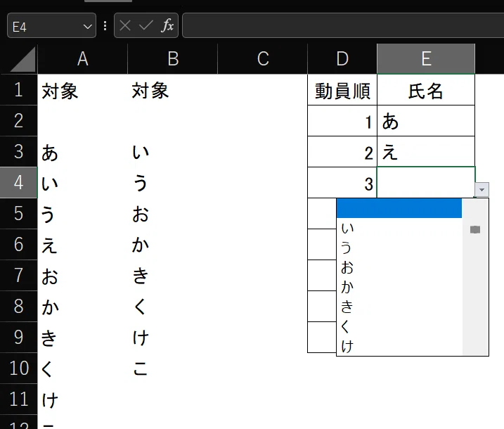The width and height of the screenshot is (504, 429).
Task: Choose 'き' from the dropdown list
Action: tap(399, 307)
